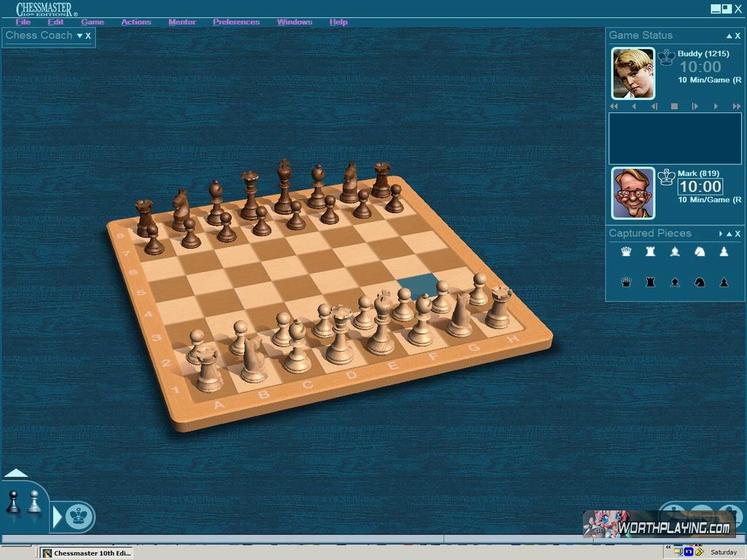Click the white rook in Captured Pieces
The height and width of the screenshot is (560, 747).
[650, 252]
